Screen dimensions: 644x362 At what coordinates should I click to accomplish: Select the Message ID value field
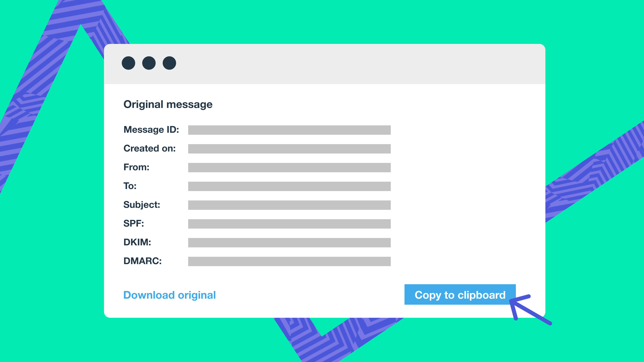[x=289, y=130]
